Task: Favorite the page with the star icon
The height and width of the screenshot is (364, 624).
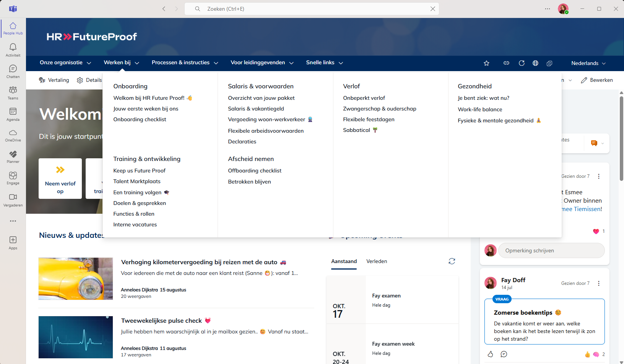Action: coord(486,63)
